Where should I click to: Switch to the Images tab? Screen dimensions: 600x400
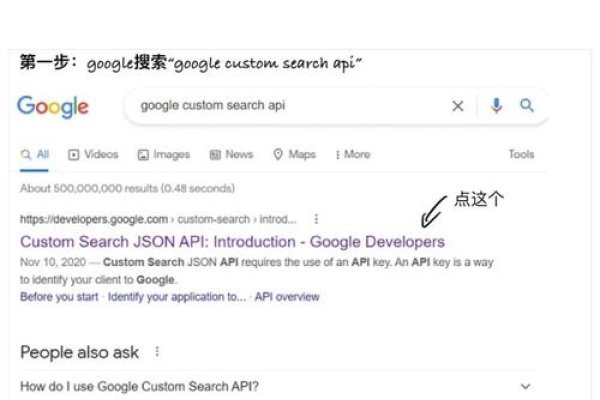click(164, 154)
